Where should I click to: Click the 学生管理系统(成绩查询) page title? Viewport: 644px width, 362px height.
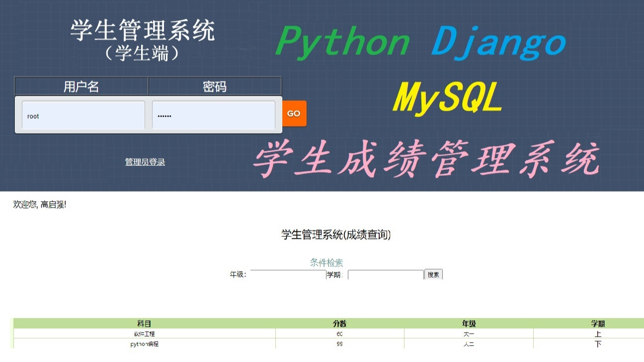(x=336, y=235)
